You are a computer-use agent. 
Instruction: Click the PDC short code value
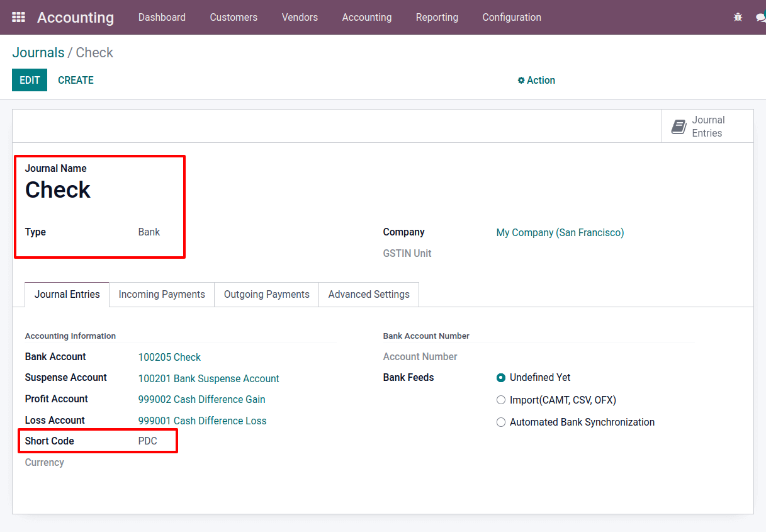point(148,441)
